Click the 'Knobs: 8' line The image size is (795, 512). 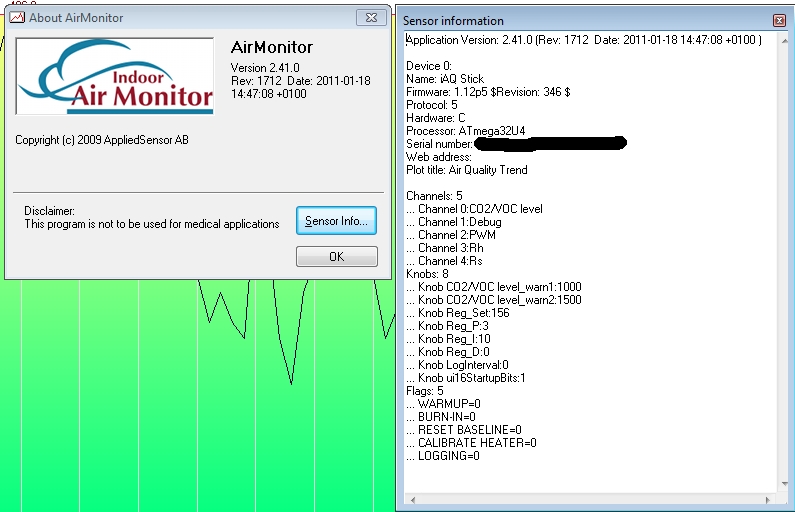coord(427,274)
